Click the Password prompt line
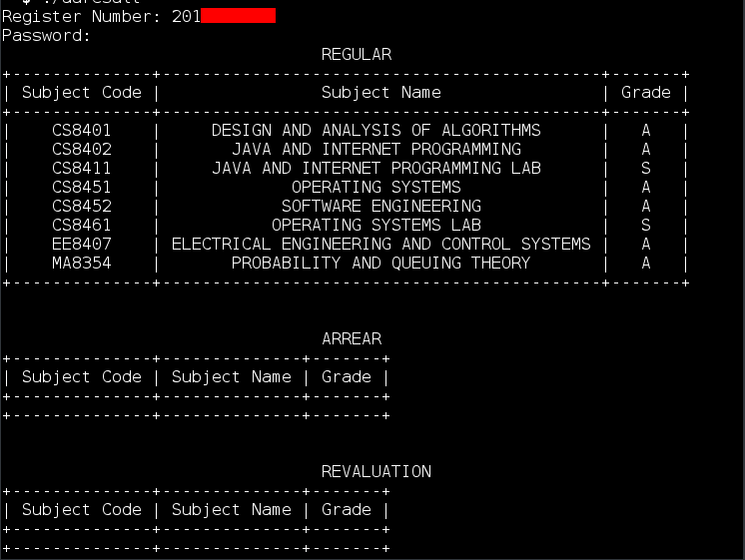The height and width of the screenshot is (560, 745). click(46, 36)
